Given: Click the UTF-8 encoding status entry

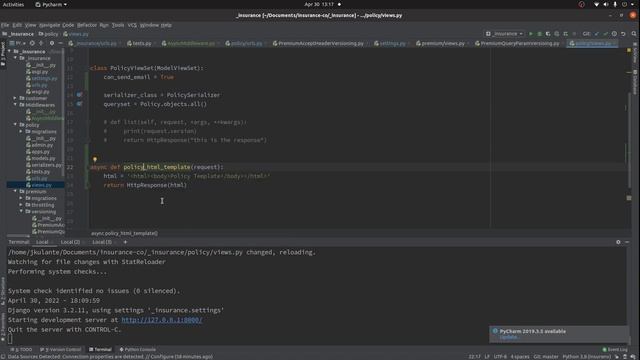Looking at the screenshot, I should click(x=500, y=356).
